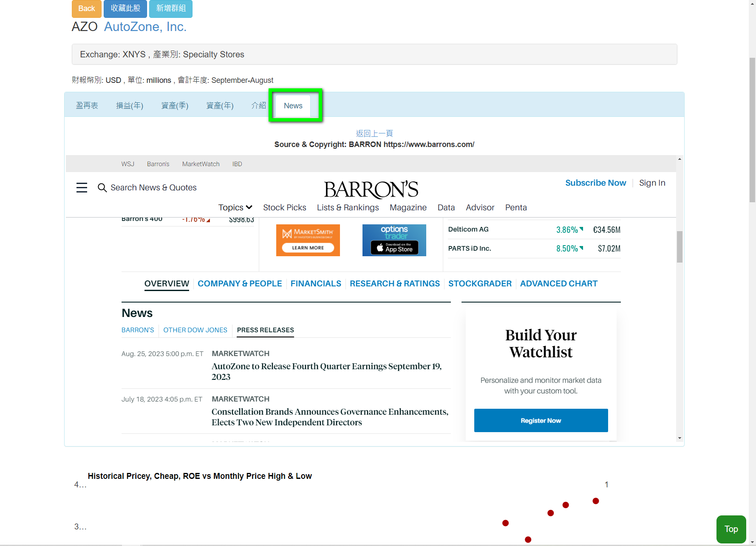Click Delticom AG competitor row

click(534, 229)
